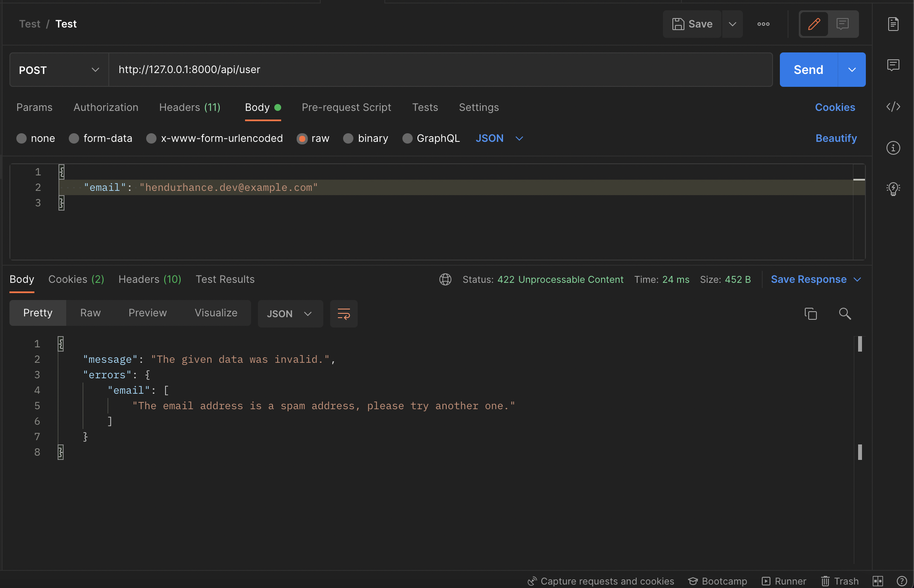Select the none radio button

(x=21, y=138)
